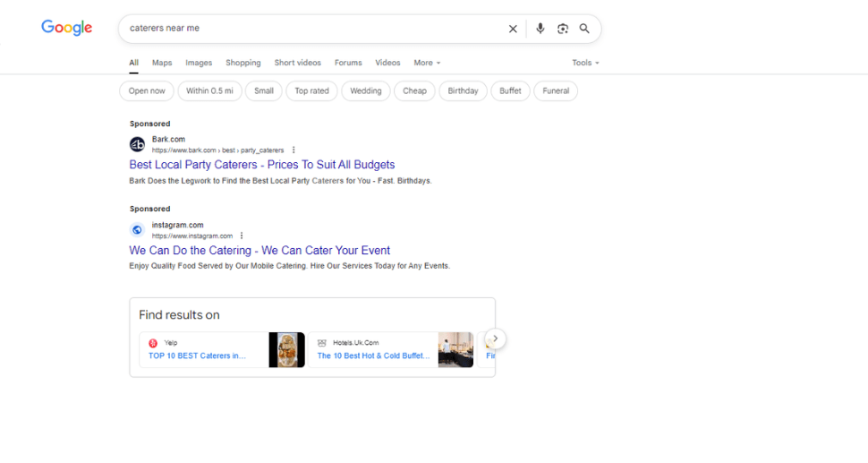
Task: Click the Hotels.Uk.Com site icon
Action: click(321, 343)
